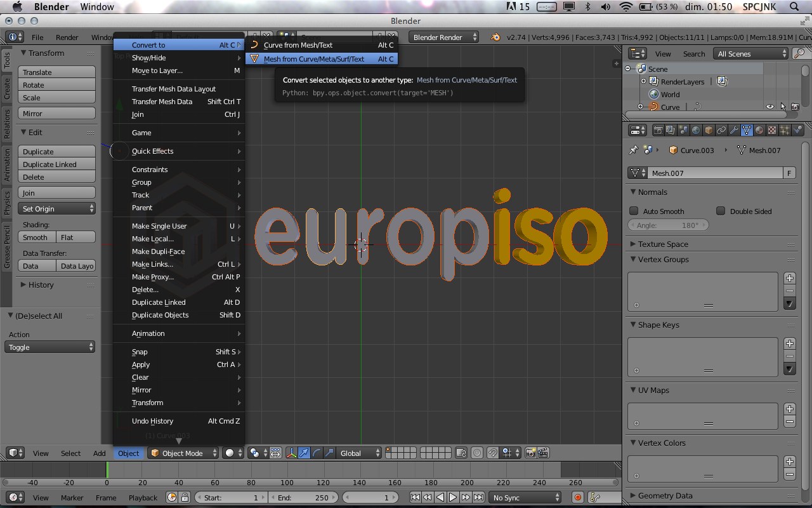This screenshot has width=812, height=508.
Task: Open the Modifiers wrench tab
Action: 734,130
